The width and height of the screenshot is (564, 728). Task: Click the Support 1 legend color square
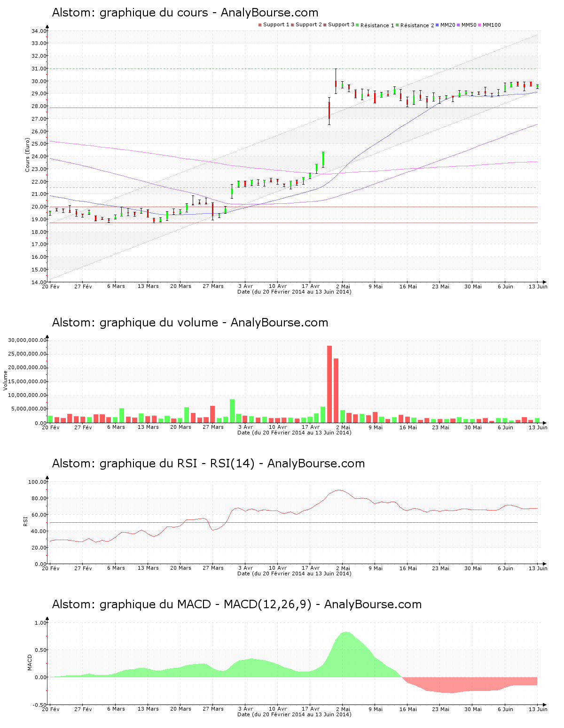pos(260,25)
